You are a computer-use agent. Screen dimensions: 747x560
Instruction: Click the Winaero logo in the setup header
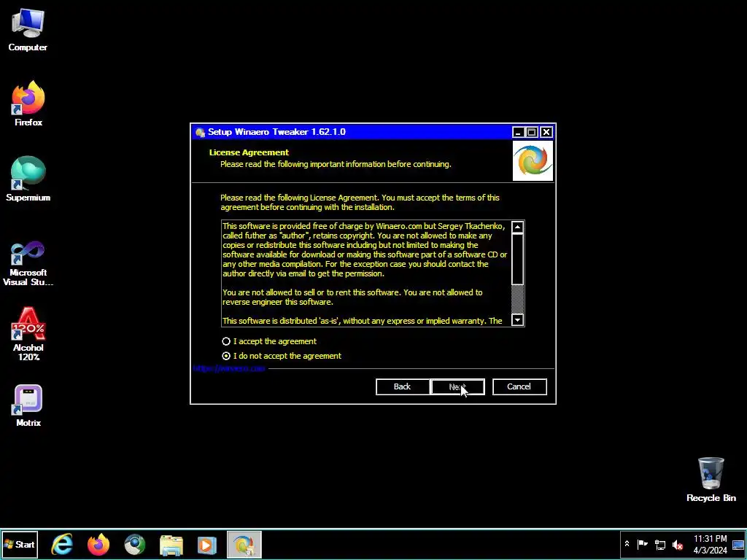[533, 160]
